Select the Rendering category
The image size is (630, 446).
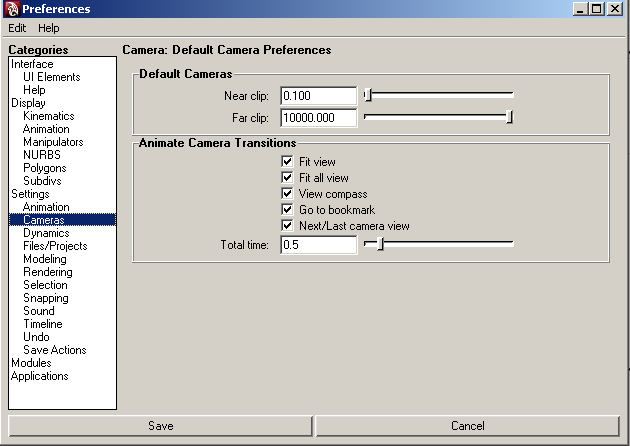coord(48,272)
